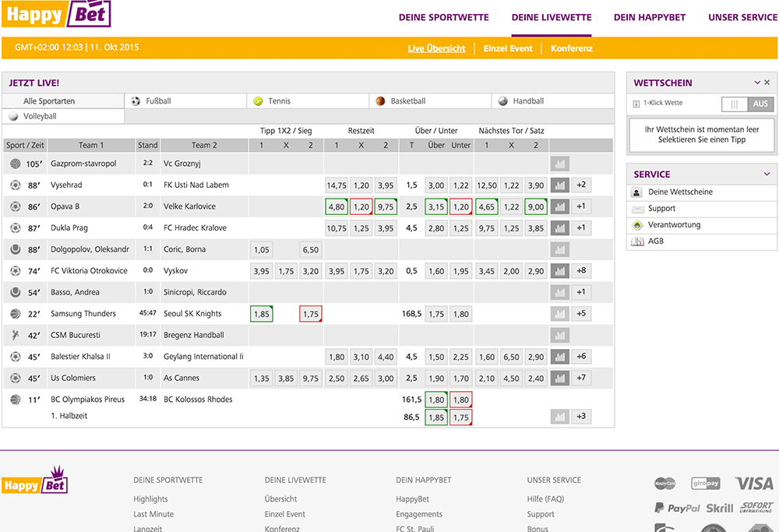This screenshot has height=532, width=779.
Task: Toggle the 1-Klick Wette AUS switch
Action: 748,104
